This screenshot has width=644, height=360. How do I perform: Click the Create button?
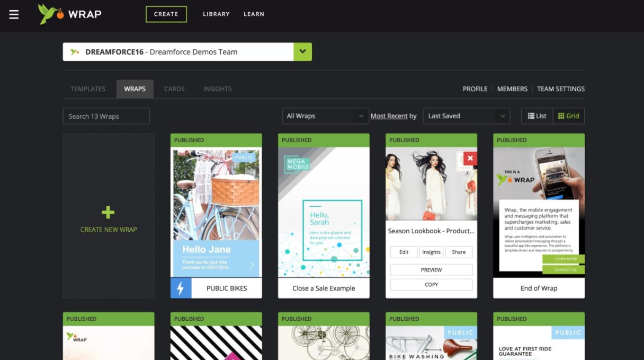pos(166,14)
